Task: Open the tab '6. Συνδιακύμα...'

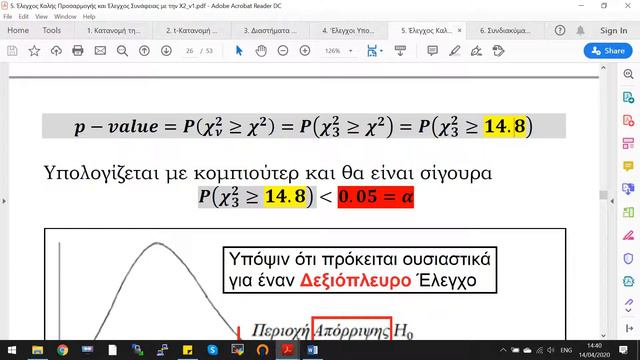Action: (x=505, y=31)
